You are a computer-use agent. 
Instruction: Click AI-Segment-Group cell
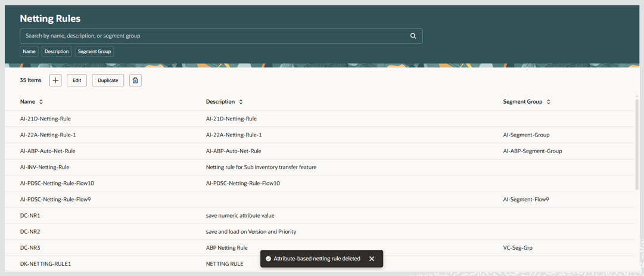click(x=526, y=135)
